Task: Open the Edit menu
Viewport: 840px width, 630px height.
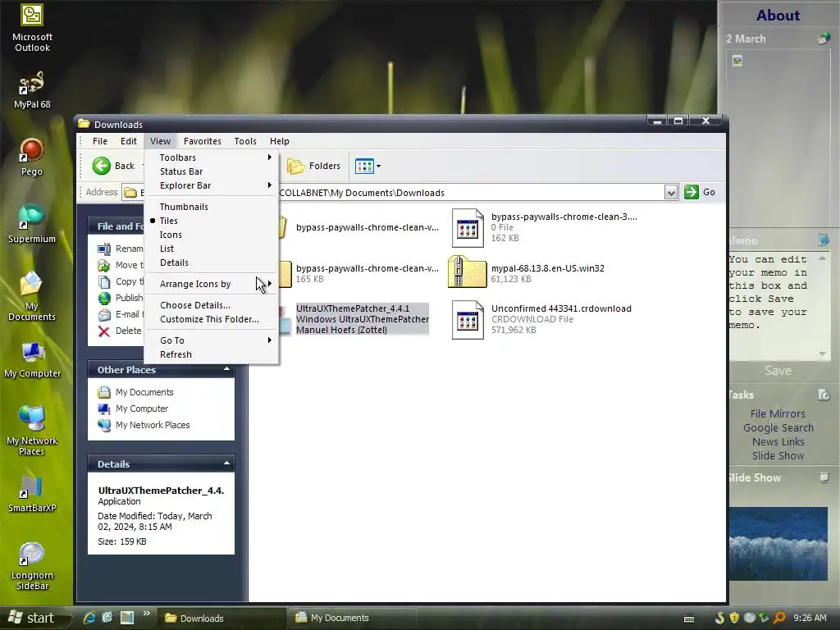Action: [129, 141]
